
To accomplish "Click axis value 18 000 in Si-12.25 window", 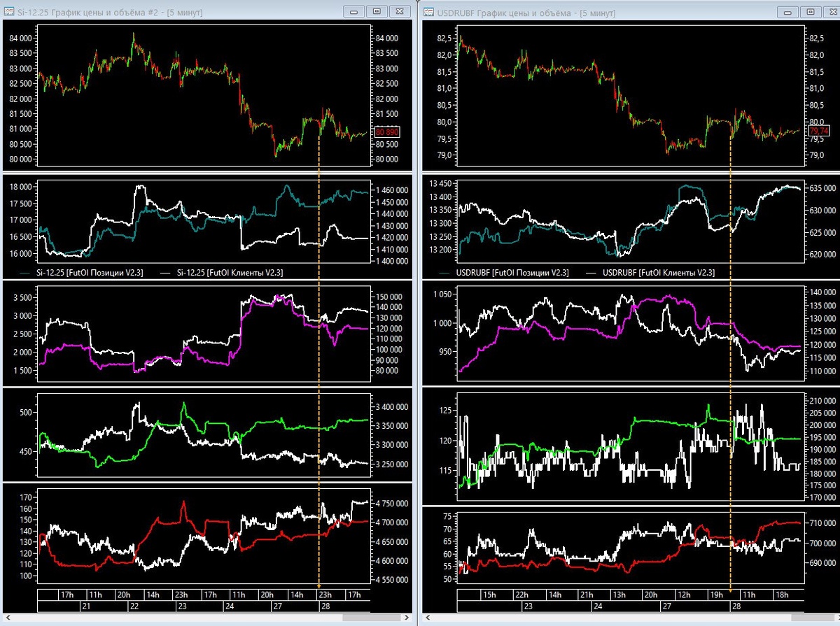I will 21,187.
